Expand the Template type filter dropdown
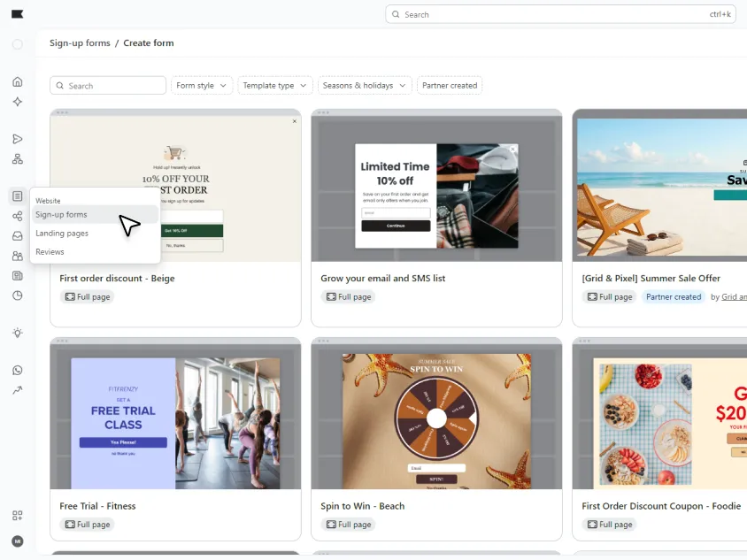Screen dimensions: 747x560 point(275,86)
